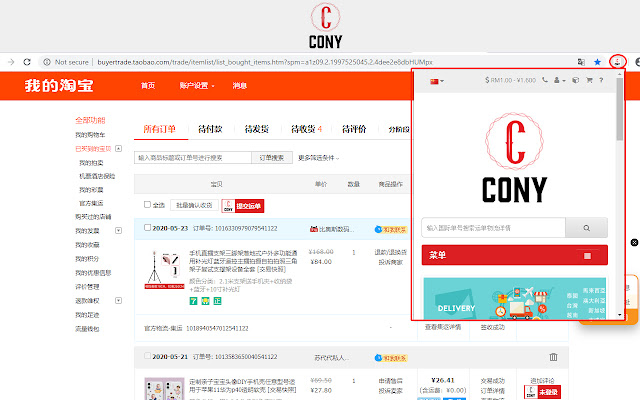Viewport: 640px width, 400px height.
Task: Click the scroll down arrow in CONY popup
Action: pos(620,315)
